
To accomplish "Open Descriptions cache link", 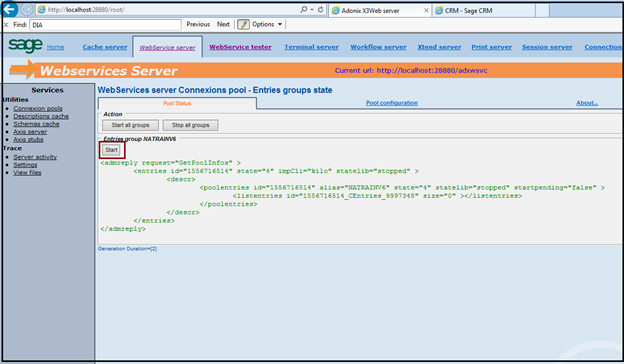I will [x=41, y=116].
